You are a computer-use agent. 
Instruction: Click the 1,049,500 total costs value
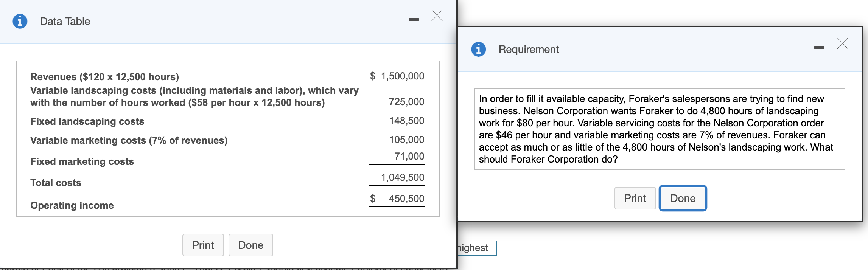pos(403,177)
